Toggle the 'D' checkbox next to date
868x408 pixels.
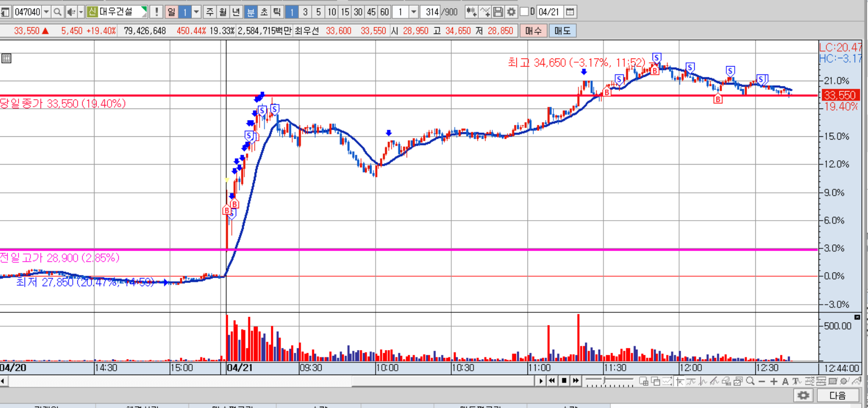coord(524,12)
